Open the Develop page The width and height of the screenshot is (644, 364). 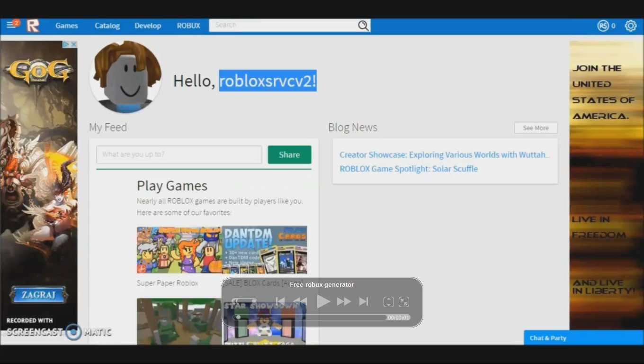pyautogui.click(x=148, y=26)
